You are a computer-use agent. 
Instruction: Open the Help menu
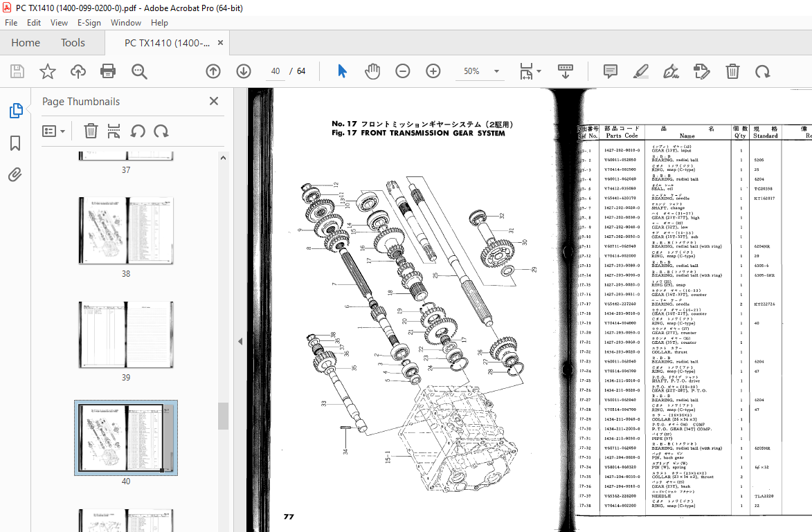pyautogui.click(x=159, y=23)
